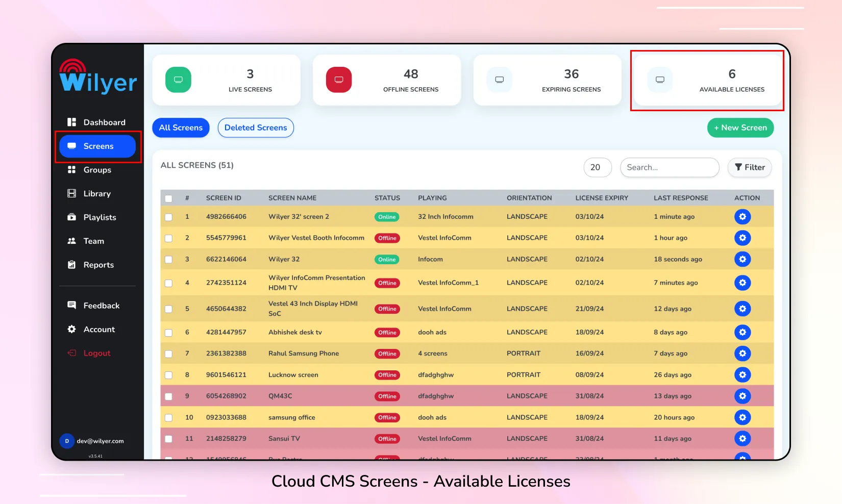The height and width of the screenshot is (504, 842).
Task: Check the row for Wilyer Vestel Booth Infocomm
Action: [x=168, y=238]
